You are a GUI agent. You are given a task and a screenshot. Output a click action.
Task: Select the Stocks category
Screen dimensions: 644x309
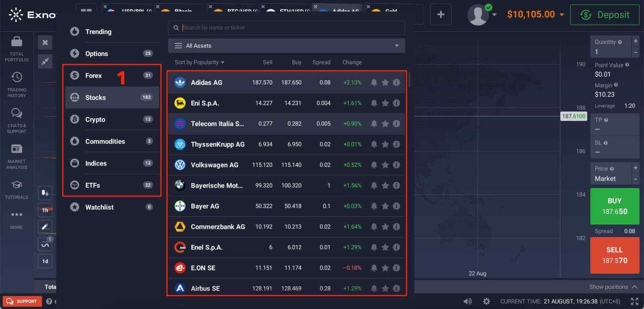(x=112, y=97)
